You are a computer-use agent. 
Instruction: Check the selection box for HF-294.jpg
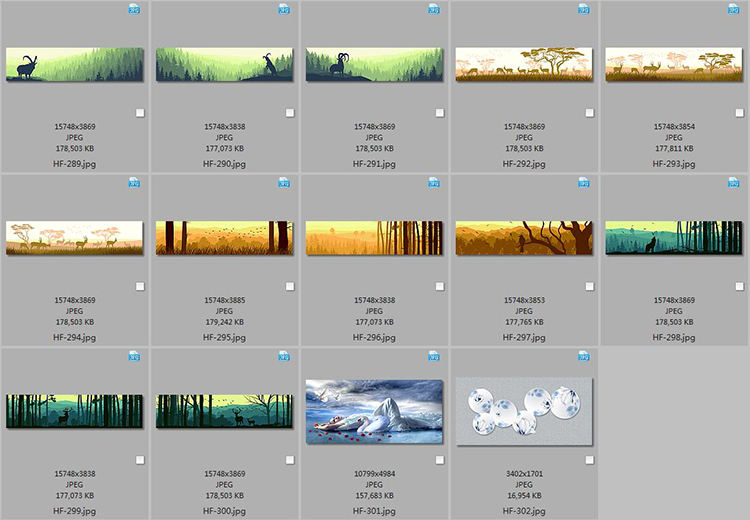[x=140, y=286]
